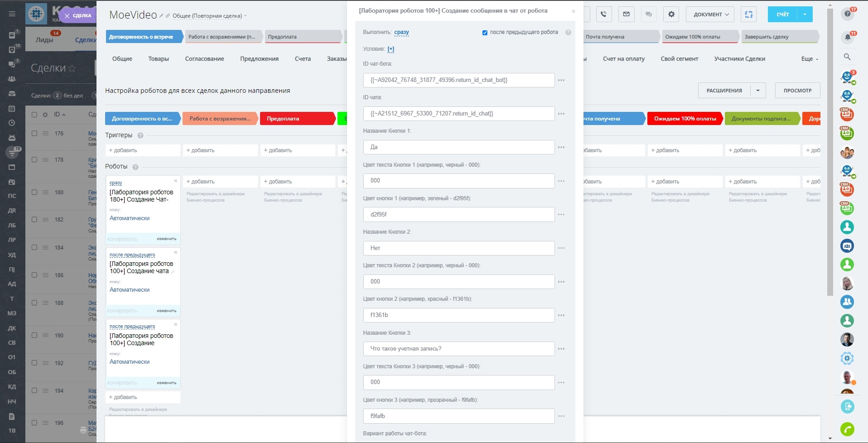Open the contact card icon in left sidebar
Image resolution: width=868 pixels, height=443 pixels.
[12, 182]
